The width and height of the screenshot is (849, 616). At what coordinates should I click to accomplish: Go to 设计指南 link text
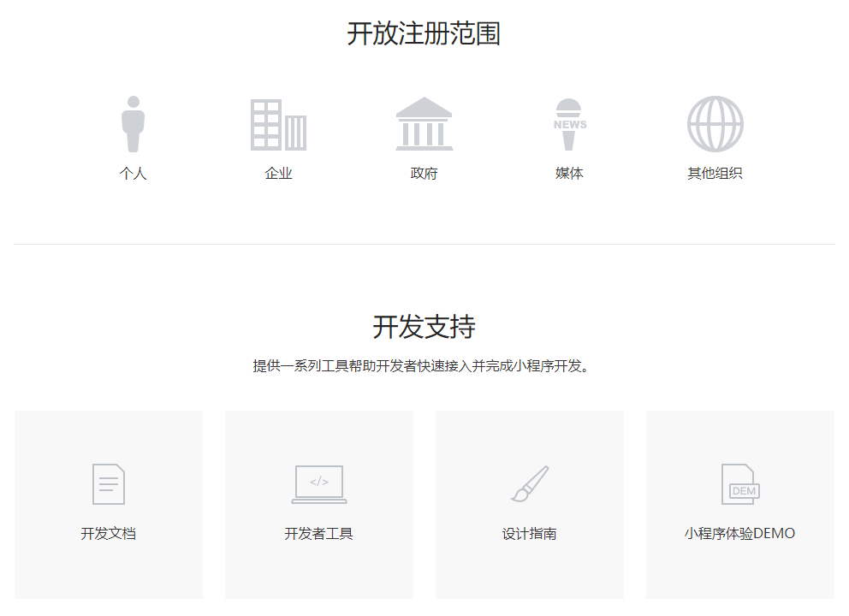click(530, 534)
